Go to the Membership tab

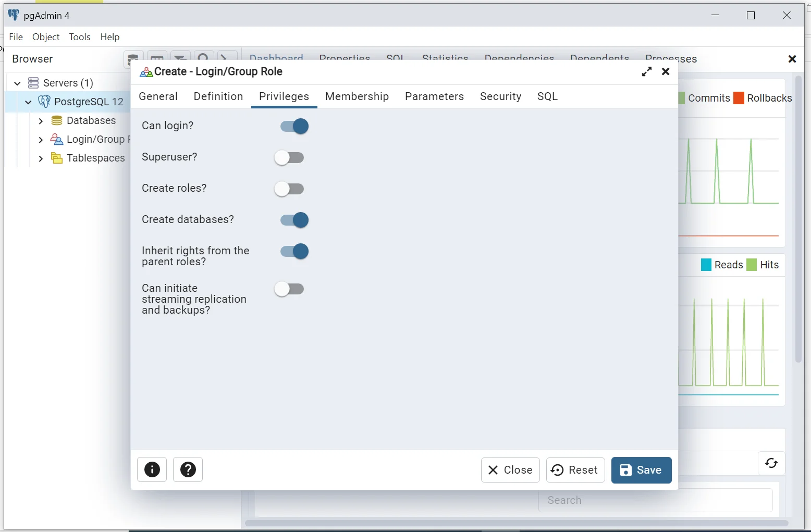(x=357, y=96)
